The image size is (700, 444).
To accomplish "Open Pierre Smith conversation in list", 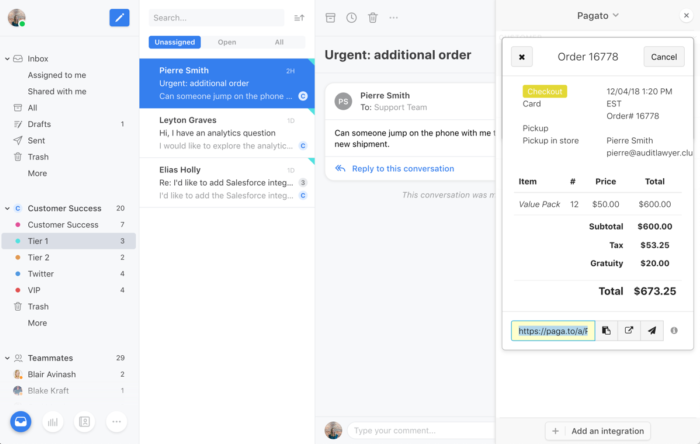I will pos(227,83).
